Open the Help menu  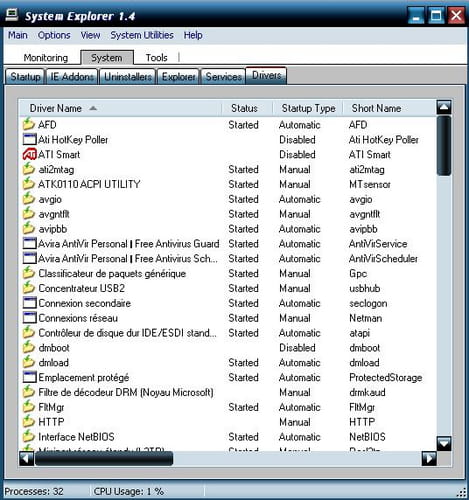click(193, 35)
